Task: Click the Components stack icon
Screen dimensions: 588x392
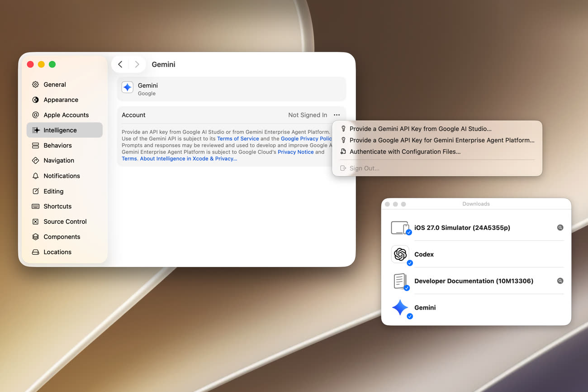Action: (x=35, y=237)
